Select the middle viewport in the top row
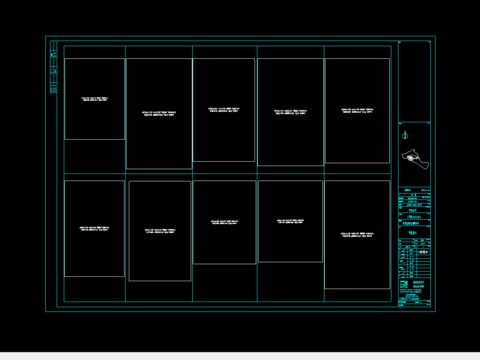Image resolution: width=480 pixels, height=360 pixels. (x=224, y=110)
